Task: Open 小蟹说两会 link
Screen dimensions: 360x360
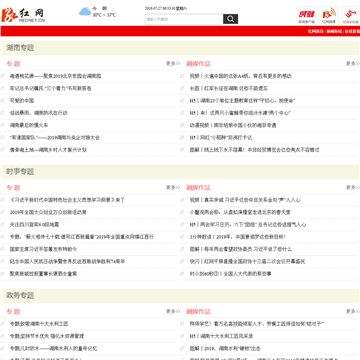Action: (240, 212)
